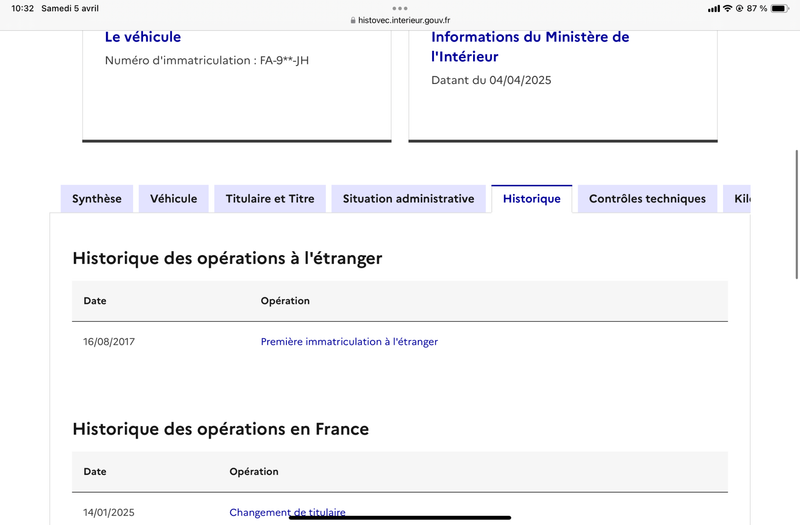Select the Titulaire et Titre tab

(270, 199)
